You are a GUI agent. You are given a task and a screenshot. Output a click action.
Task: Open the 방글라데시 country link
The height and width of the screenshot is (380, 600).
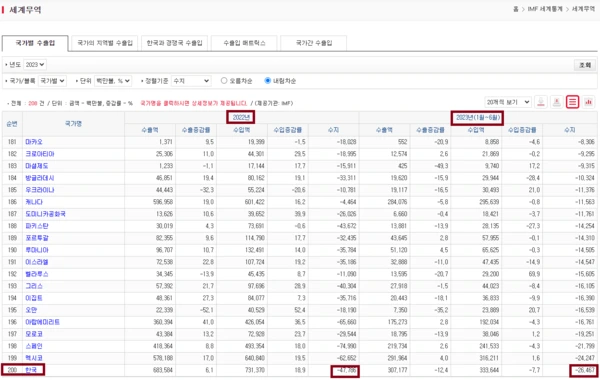(x=40, y=178)
